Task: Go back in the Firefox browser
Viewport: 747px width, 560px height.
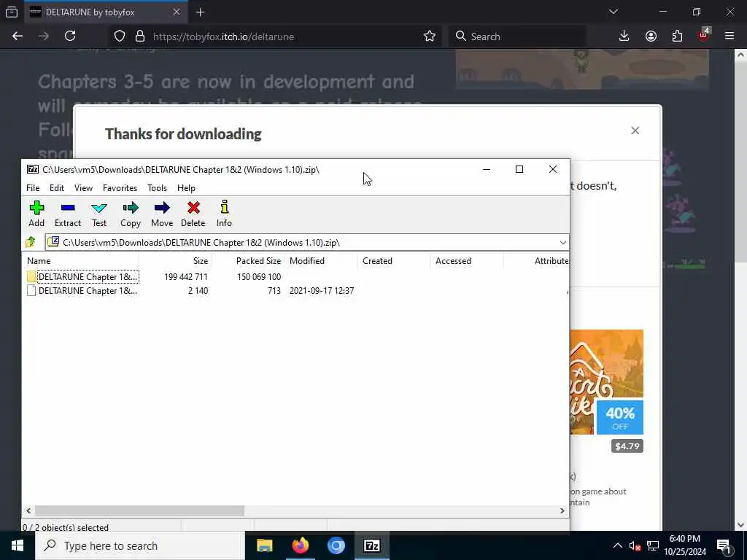Action: click(18, 36)
